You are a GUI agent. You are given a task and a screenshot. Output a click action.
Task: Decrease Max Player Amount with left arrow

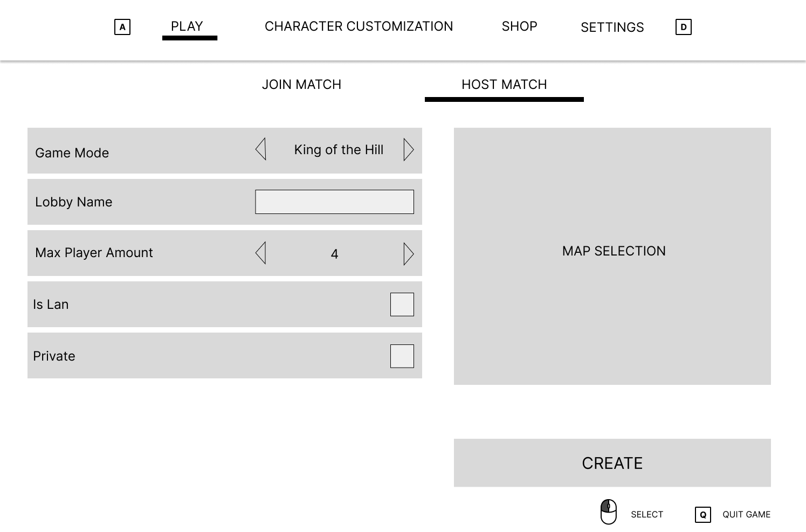tap(261, 253)
